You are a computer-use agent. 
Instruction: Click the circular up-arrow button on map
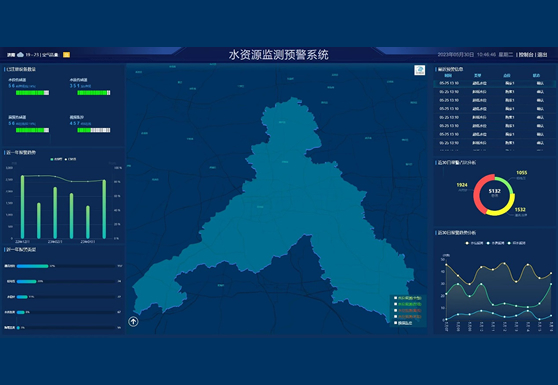(133, 322)
